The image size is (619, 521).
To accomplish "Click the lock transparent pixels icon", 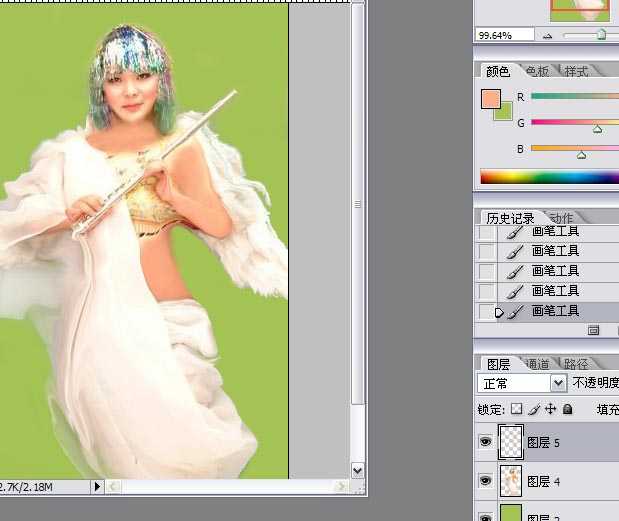I will coord(516,409).
